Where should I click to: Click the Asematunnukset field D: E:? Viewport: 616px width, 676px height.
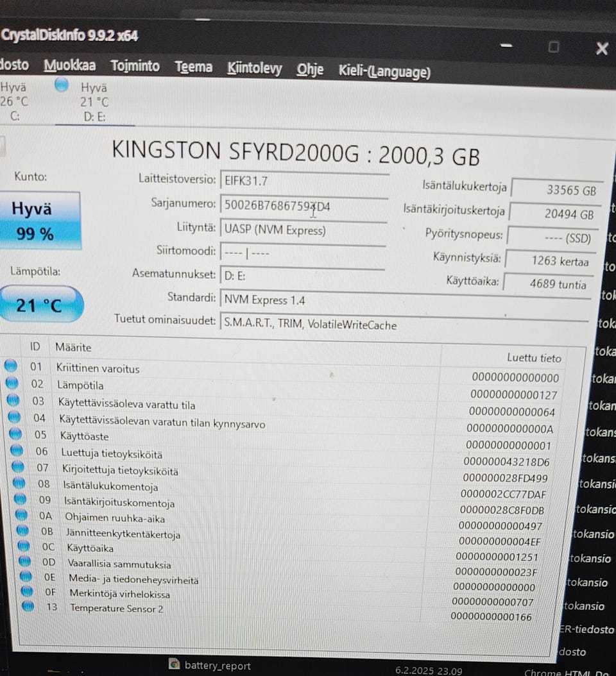click(x=302, y=276)
